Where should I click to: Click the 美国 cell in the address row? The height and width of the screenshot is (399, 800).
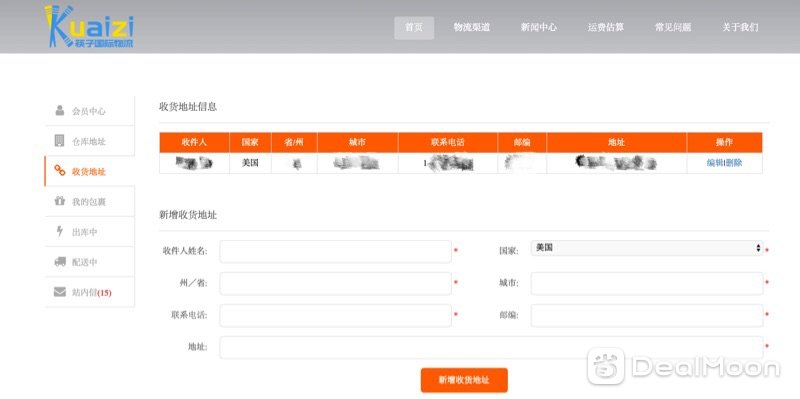[x=250, y=163]
